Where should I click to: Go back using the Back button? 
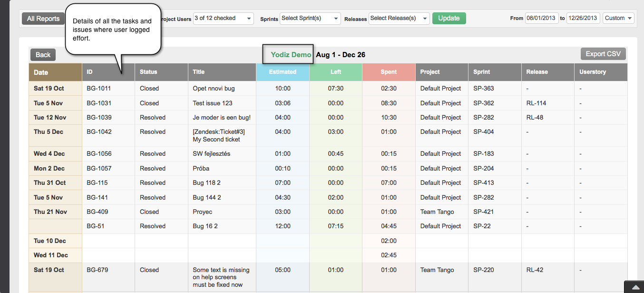[43, 55]
